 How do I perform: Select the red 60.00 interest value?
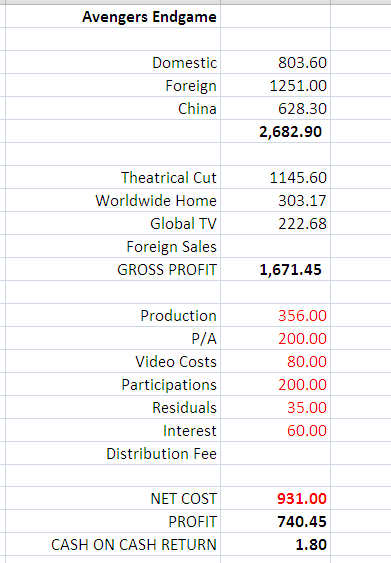[275, 430]
